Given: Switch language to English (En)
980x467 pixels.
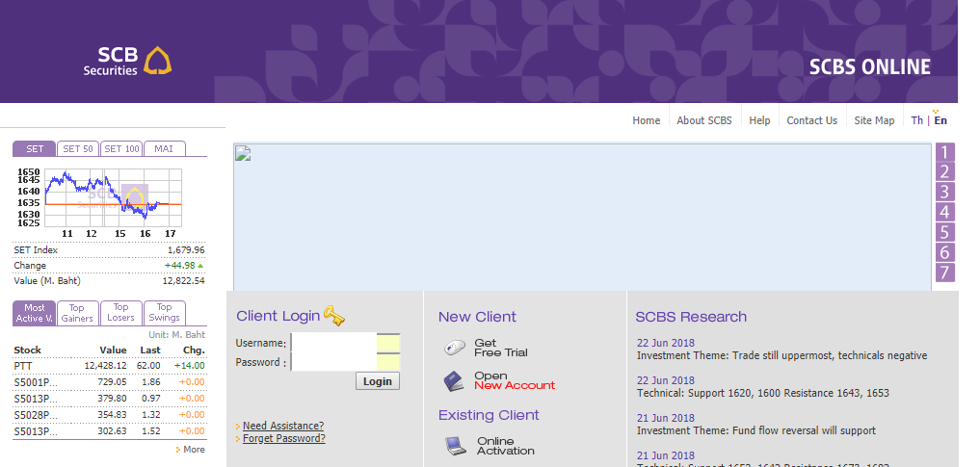Looking at the screenshot, I should pyautogui.click(x=940, y=120).
